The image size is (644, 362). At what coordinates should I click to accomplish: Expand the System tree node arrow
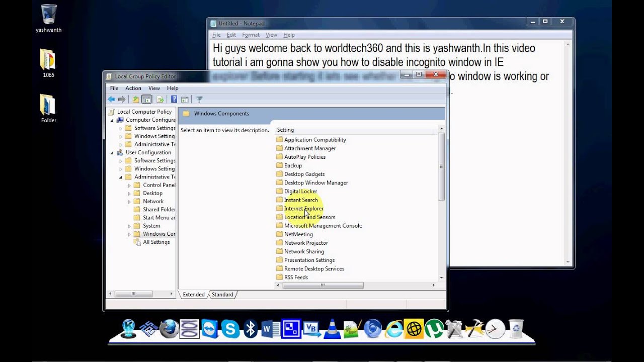pyautogui.click(x=129, y=226)
